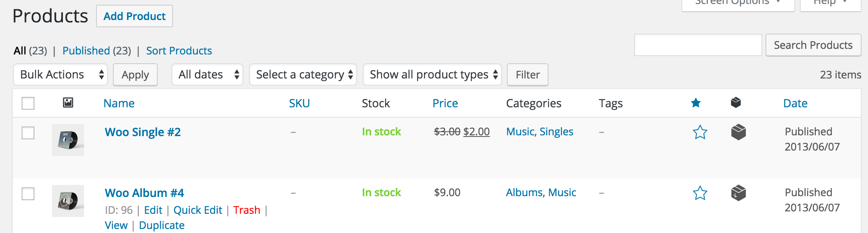Click product type icon for Woo Album #4
Screen dimensions: 868x233
pyautogui.click(x=738, y=193)
